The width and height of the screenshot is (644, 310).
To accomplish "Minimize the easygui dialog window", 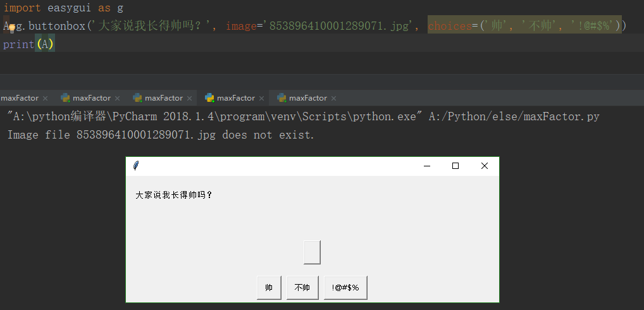I will [x=427, y=166].
